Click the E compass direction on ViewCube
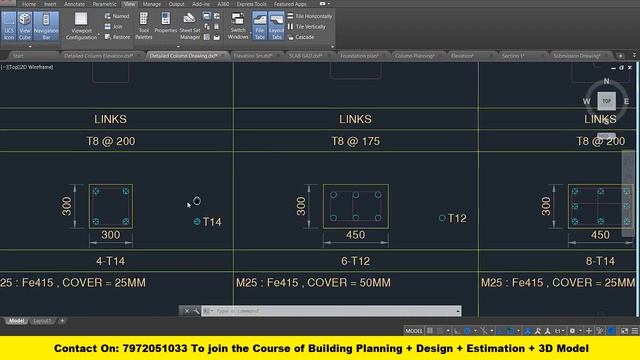Image resolution: width=640 pixels, height=360 pixels. (x=627, y=101)
